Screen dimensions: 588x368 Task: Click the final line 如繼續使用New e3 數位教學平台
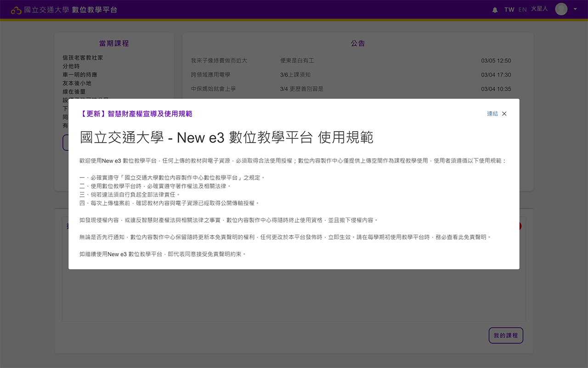click(x=163, y=254)
